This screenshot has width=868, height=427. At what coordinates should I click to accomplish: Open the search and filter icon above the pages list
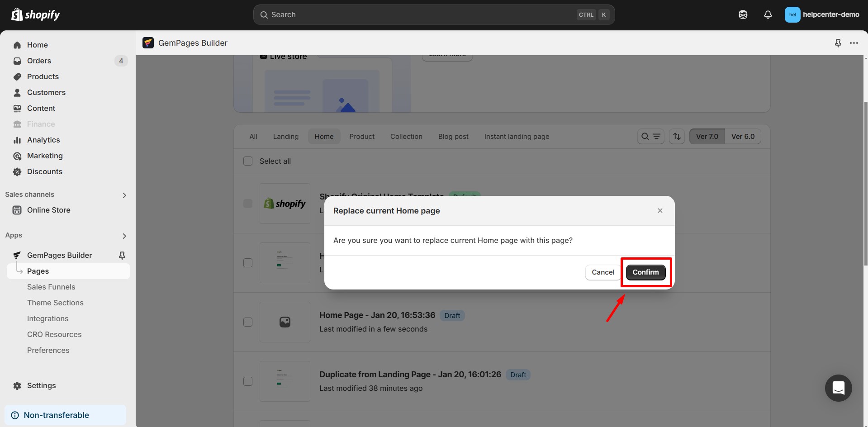(650, 136)
